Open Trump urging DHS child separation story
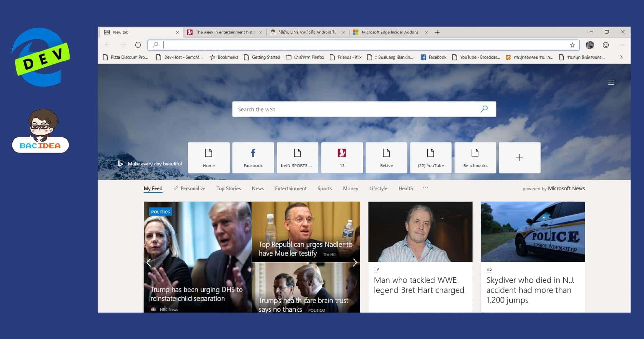This screenshot has width=644, height=339. [x=198, y=257]
